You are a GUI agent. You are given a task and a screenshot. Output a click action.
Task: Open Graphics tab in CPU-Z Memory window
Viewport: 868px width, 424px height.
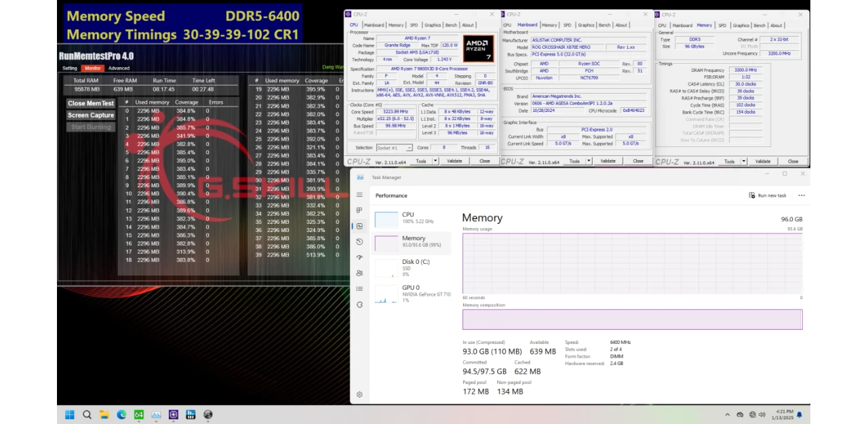[741, 25]
